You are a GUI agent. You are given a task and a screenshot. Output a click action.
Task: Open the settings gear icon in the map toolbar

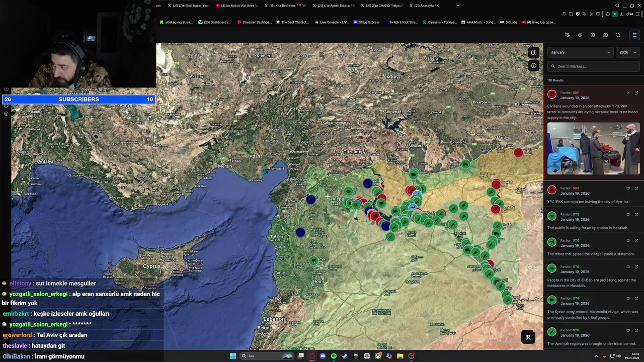[x=593, y=35]
